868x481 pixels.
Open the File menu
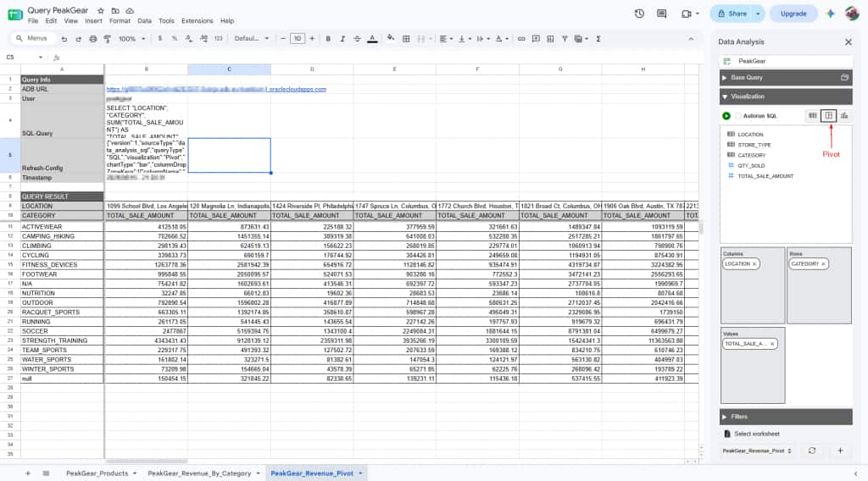point(33,21)
